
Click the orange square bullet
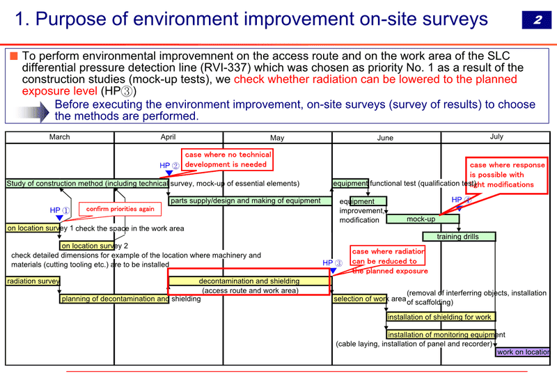click(x=13, y=56)
